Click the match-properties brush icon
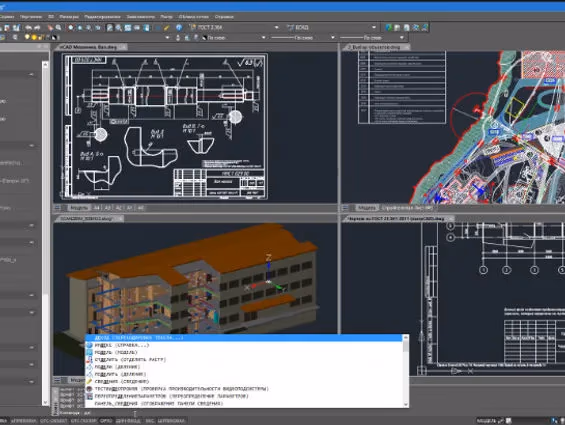 (50, 27)
